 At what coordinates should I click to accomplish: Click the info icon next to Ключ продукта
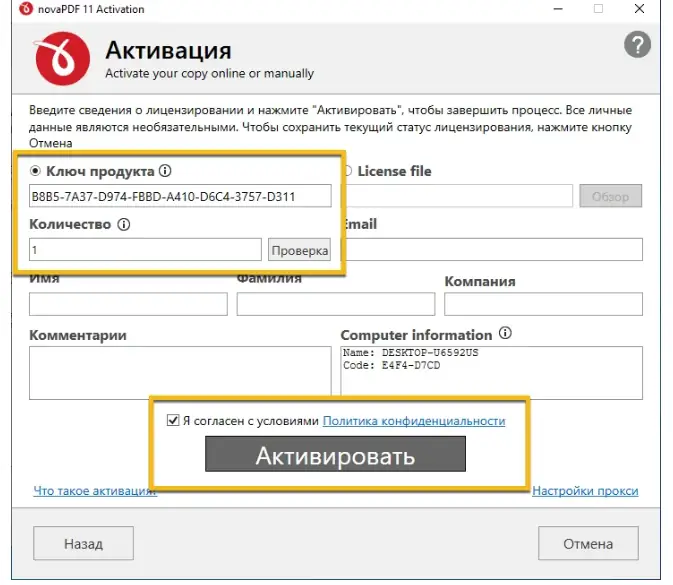coord(165,171)
